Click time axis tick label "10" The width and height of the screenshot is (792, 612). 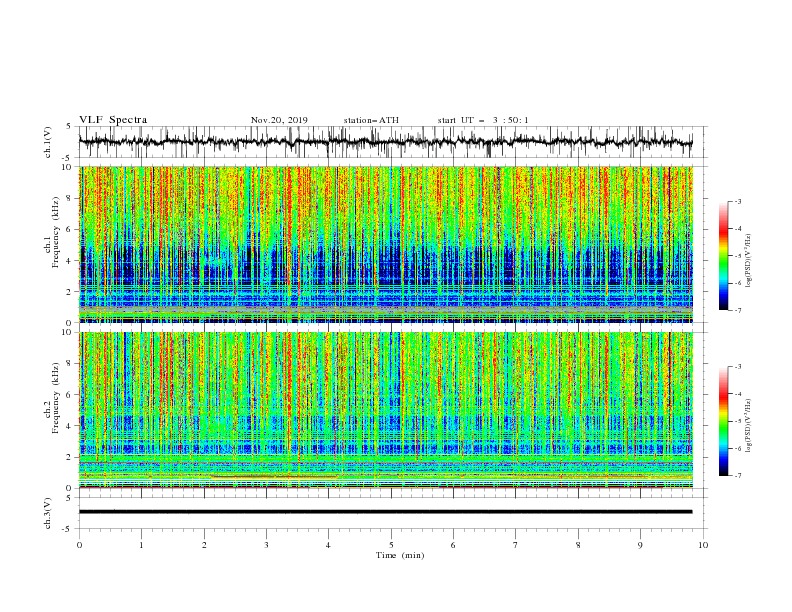[x=703, y=545]
